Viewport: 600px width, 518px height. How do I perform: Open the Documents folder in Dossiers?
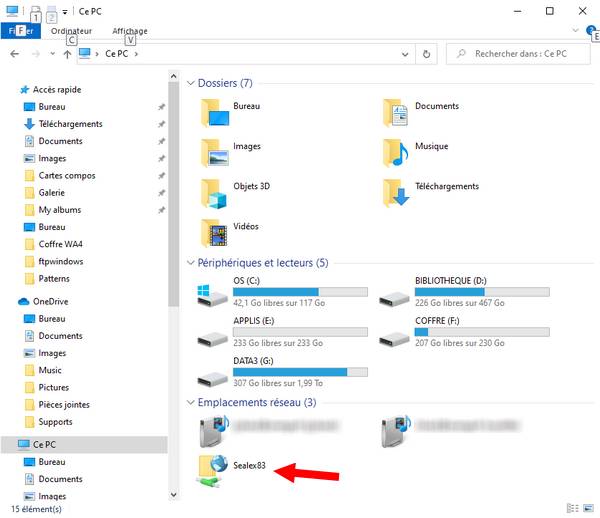[x=421, y=112]
